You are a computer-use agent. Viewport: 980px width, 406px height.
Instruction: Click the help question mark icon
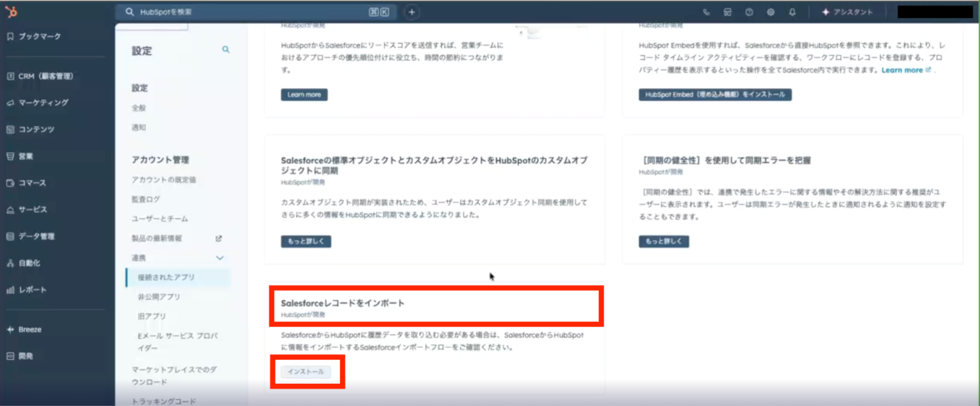pyautogui.click(x=749, y=12)
